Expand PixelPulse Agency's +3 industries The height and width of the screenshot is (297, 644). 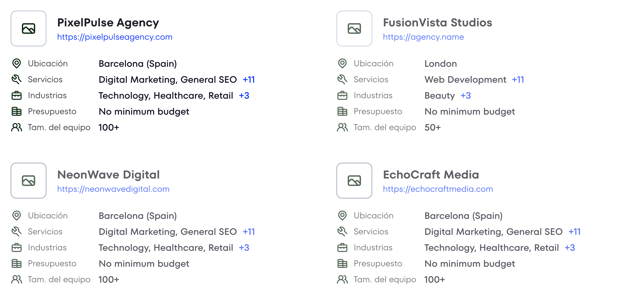(244, 96)
